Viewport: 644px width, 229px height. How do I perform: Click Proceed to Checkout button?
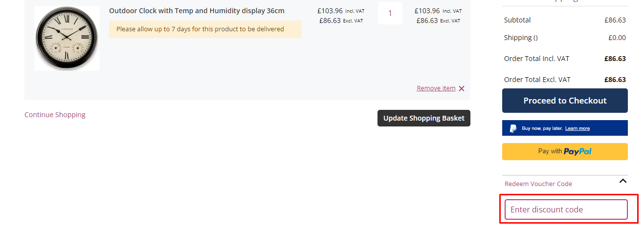[x=565, y=101]
